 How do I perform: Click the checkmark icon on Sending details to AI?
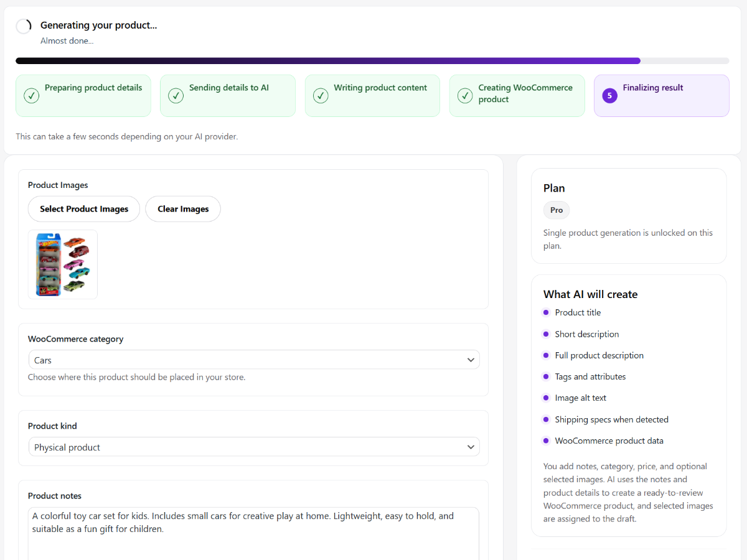[176, 96]
